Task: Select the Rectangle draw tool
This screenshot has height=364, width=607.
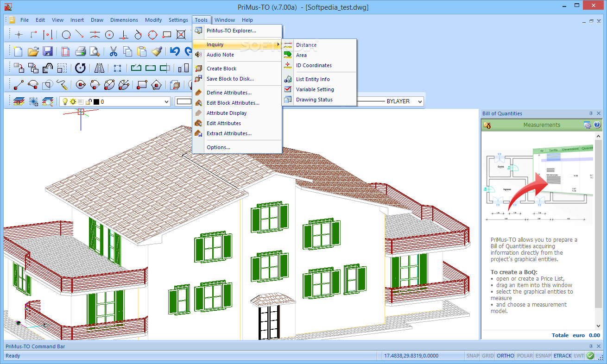Action: click(142, 85)
